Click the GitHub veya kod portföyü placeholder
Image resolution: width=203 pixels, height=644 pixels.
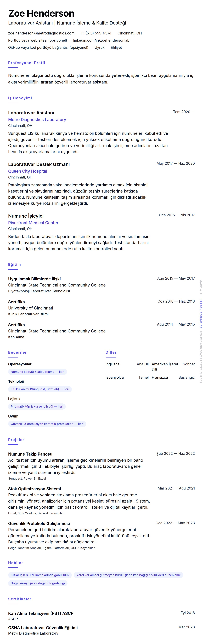pyautogui.click(x=48, y=47)
